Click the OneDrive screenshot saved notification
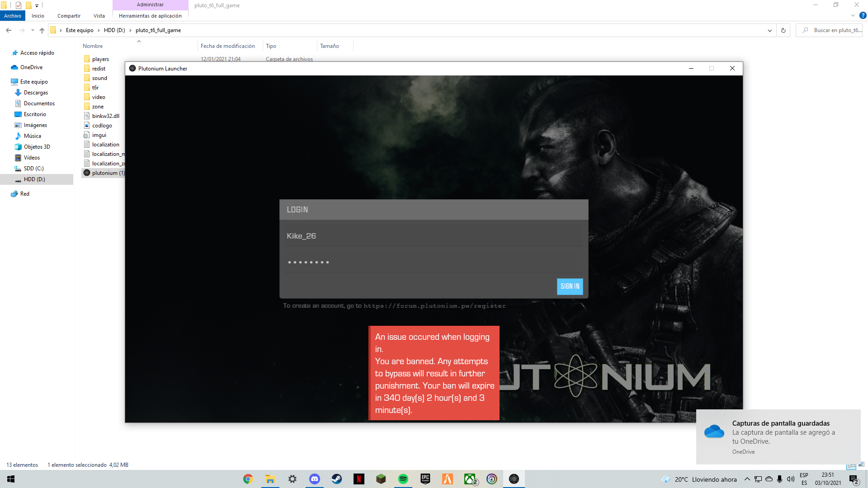Viewport: 868px width, 488px height. [778, 437]
